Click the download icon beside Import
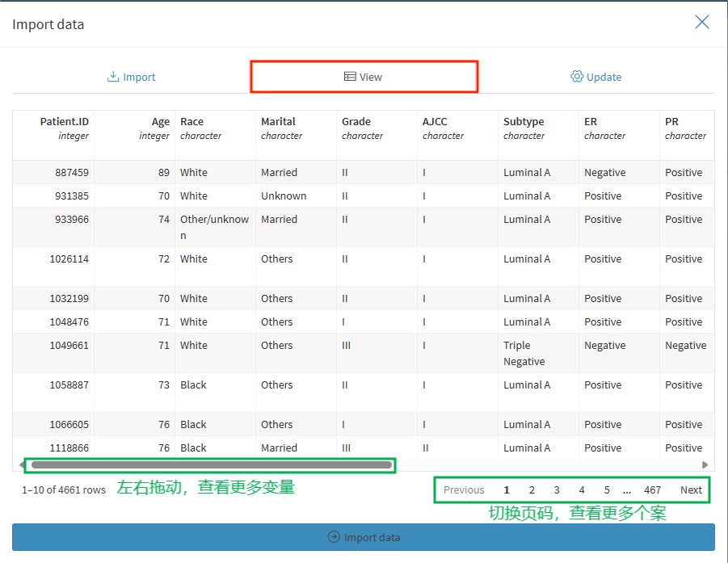The image size is (728, 563). coord(113,77)
